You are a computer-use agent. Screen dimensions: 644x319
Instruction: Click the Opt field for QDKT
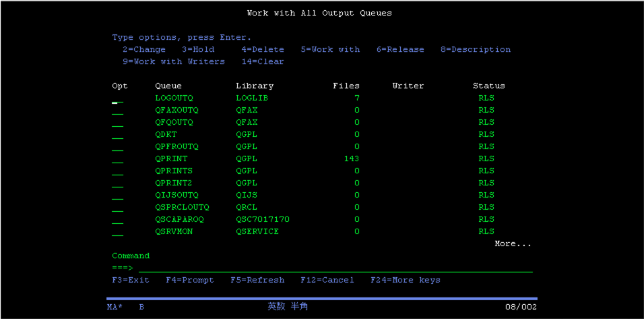(117, 135)
